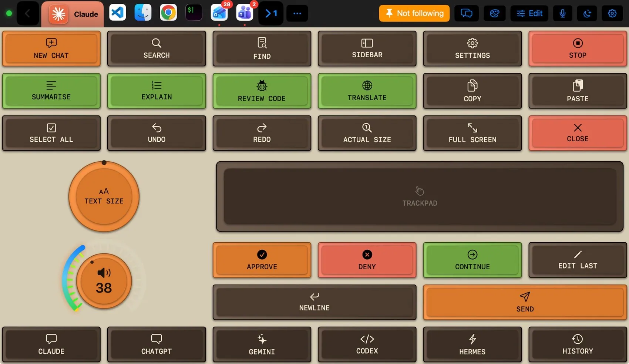629x364 pixels.
Task: Click the Send key
Action: [x=525, y=302]
